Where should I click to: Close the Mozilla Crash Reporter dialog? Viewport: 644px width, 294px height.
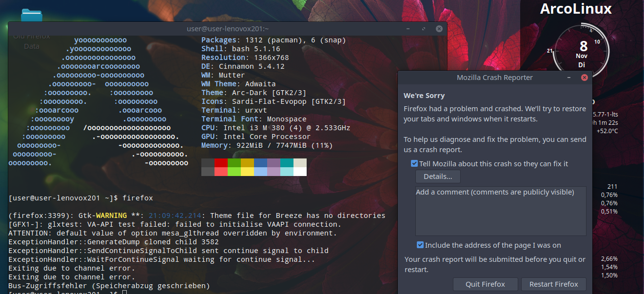tap(584, 78)
